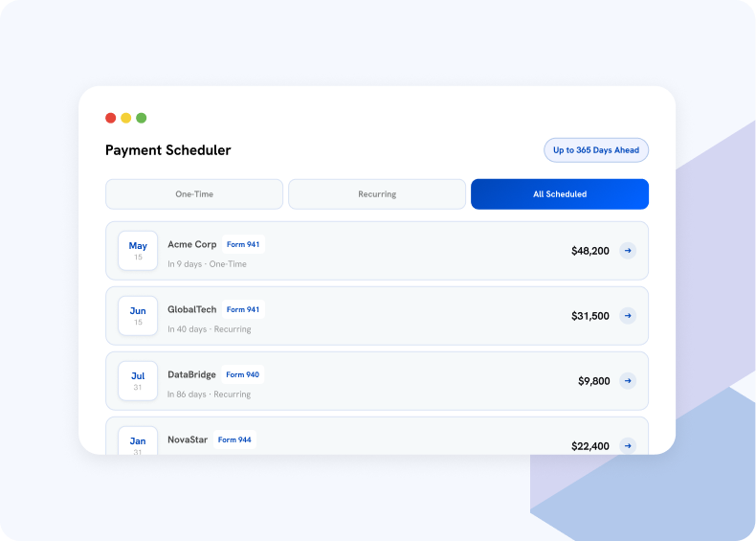This screenshot has height=541, width=756.
Task: Click Form 941 tag next to Acme Corp
Action: 243,244
